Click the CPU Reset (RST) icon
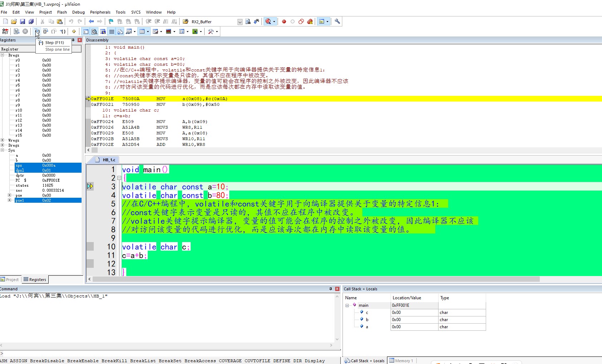 5,31
